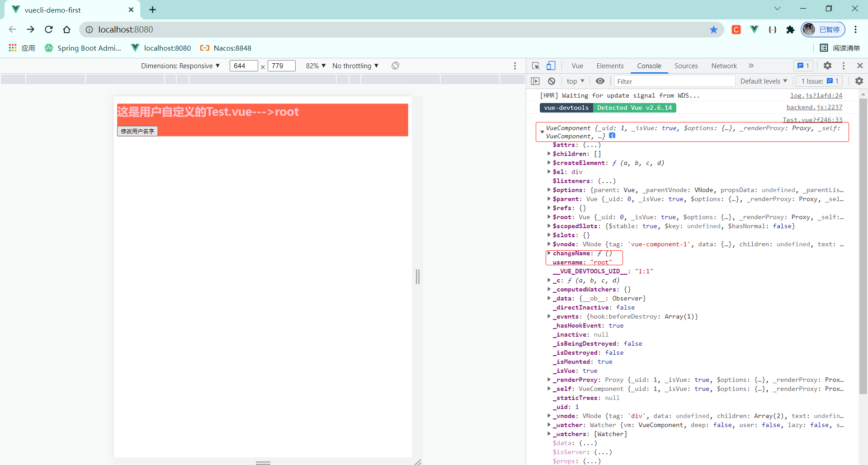Rotate the device viewport
This screenshot has height=465, width=868.
(x=395, y=66)
